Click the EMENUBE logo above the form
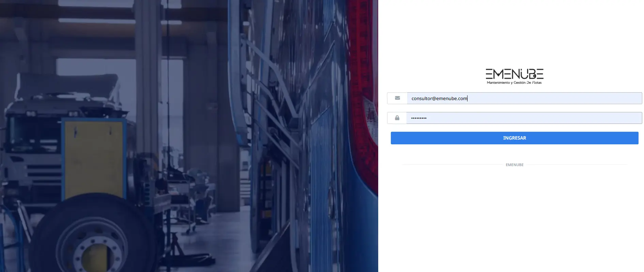This screenshot has width=644, height=272. [x=515, y=76]
